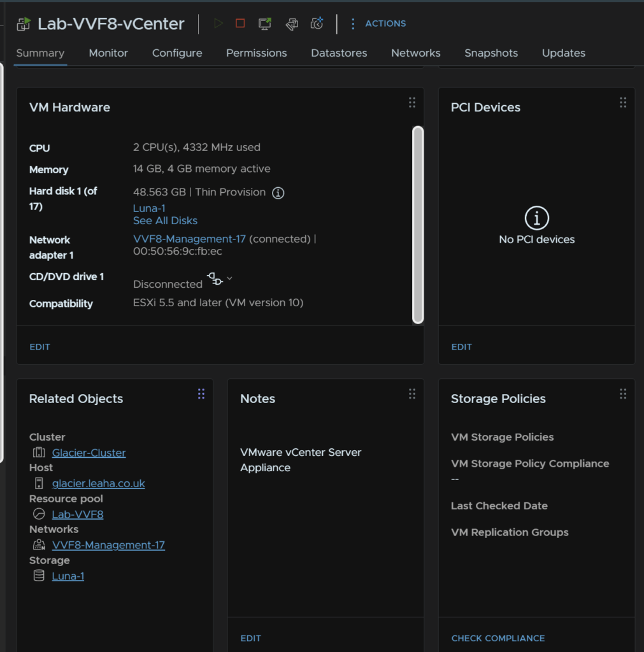The width and height of the screenshot is (644, 652).
Task: Click the network icon beside VVF8-Management-17
Action: pyautogui.click(x=39, y=544)
